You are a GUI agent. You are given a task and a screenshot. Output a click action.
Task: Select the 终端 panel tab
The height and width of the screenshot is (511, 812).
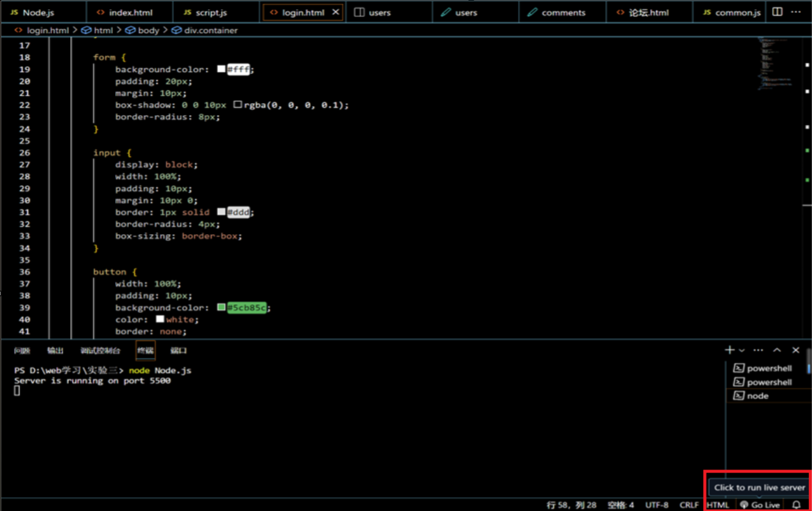click(x=145, y=351)
